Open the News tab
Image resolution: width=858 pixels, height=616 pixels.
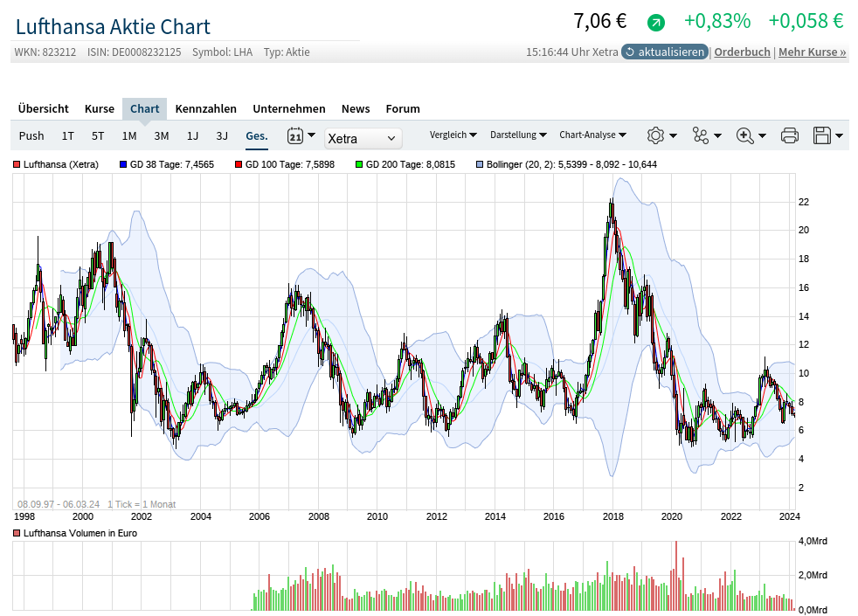(356, 109)
